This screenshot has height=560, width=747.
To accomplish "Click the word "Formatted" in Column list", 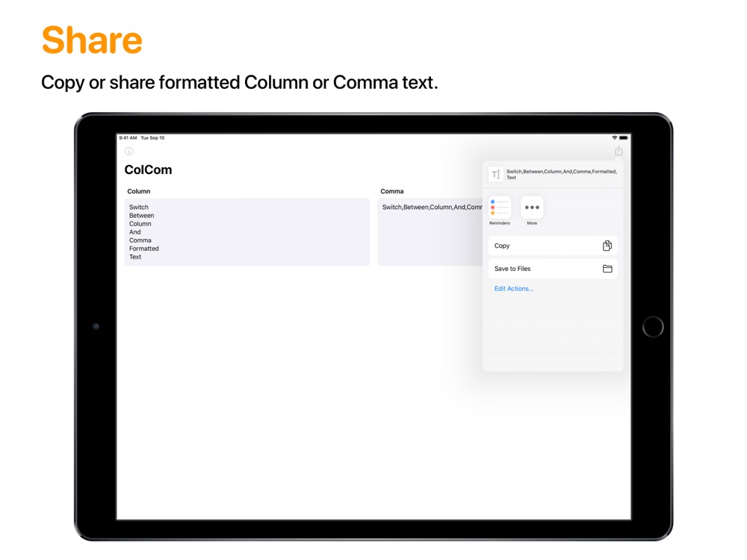I will (x=144, y=249).
